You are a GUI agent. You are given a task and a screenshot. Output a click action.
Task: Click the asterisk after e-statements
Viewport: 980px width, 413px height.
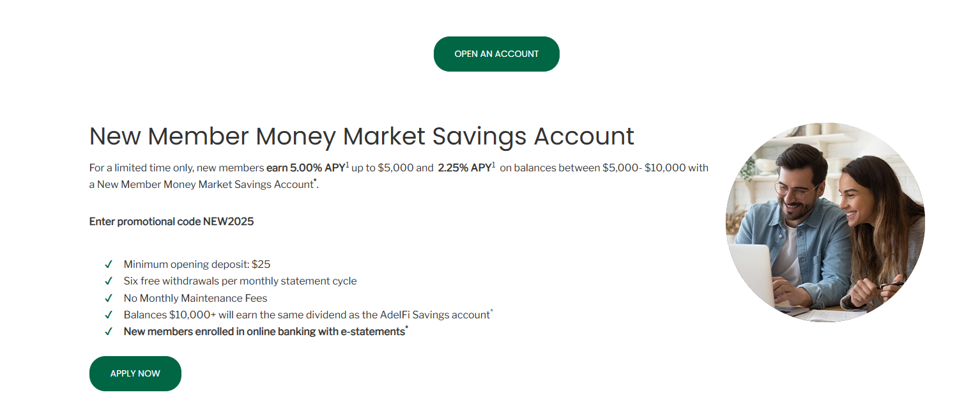point(407,328)
